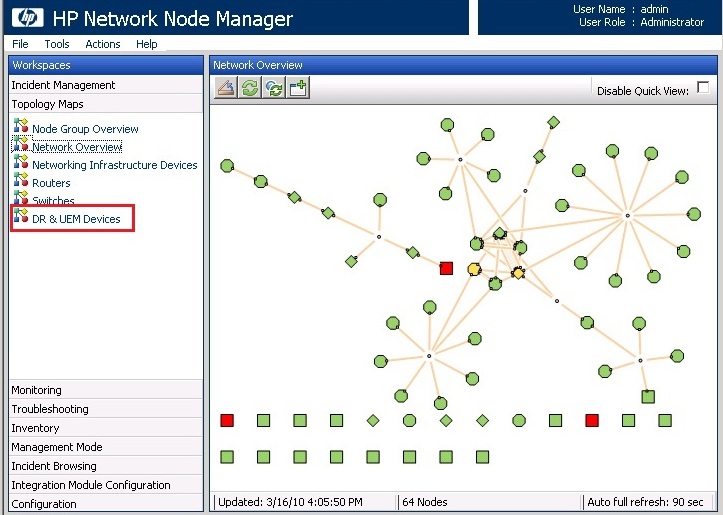Open the File menu

[x=20, y=44]
